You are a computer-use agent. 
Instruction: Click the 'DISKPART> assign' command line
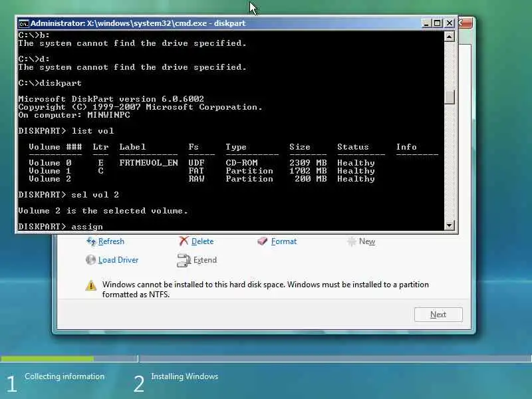[61, 226]
